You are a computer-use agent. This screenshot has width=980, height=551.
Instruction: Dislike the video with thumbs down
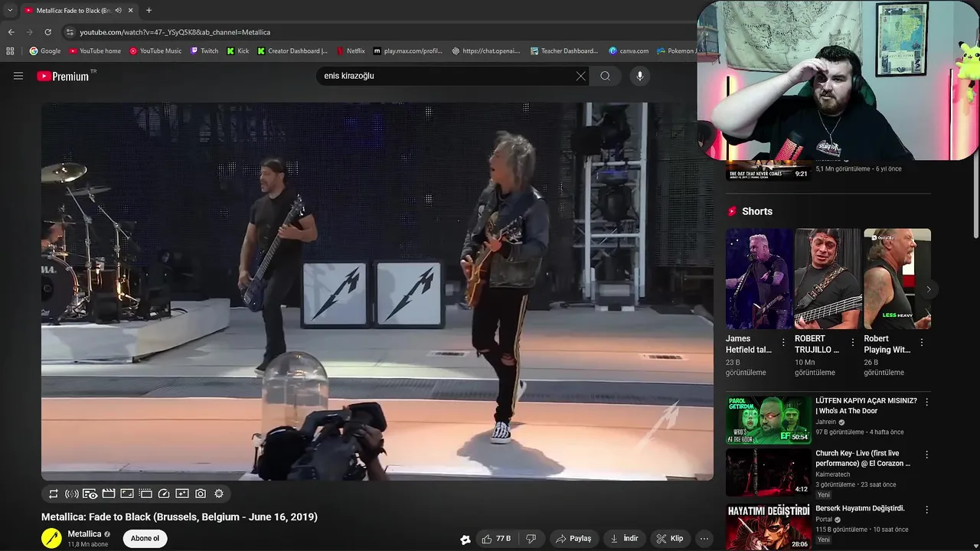click(531, 539)
